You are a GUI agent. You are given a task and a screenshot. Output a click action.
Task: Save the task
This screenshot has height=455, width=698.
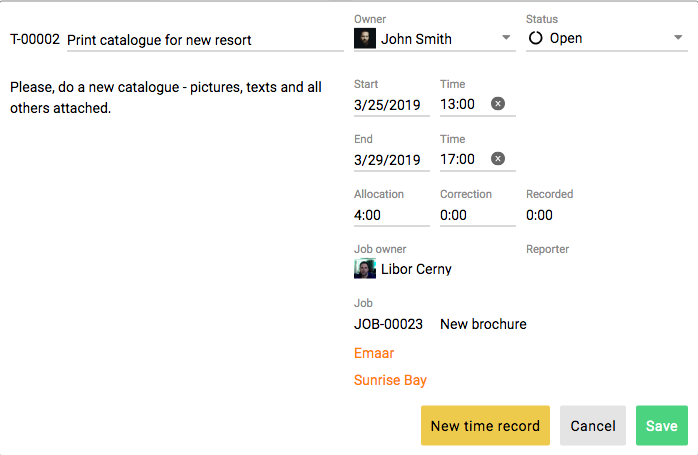[662, 426]
